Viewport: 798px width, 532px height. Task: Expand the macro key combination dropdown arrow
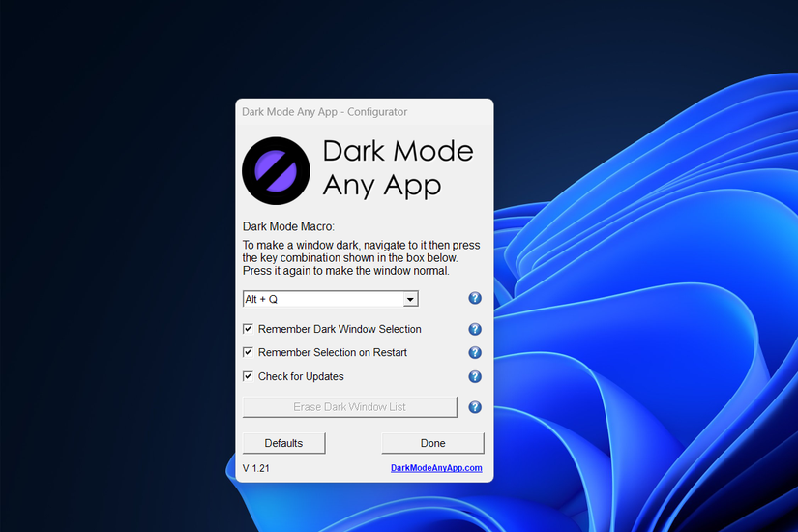(x=410, y=299)
